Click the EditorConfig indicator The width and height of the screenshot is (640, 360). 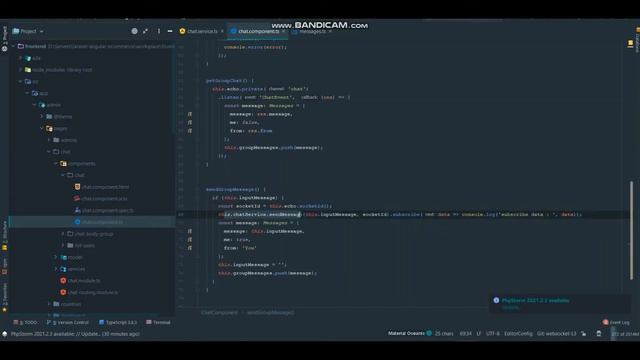518,333
